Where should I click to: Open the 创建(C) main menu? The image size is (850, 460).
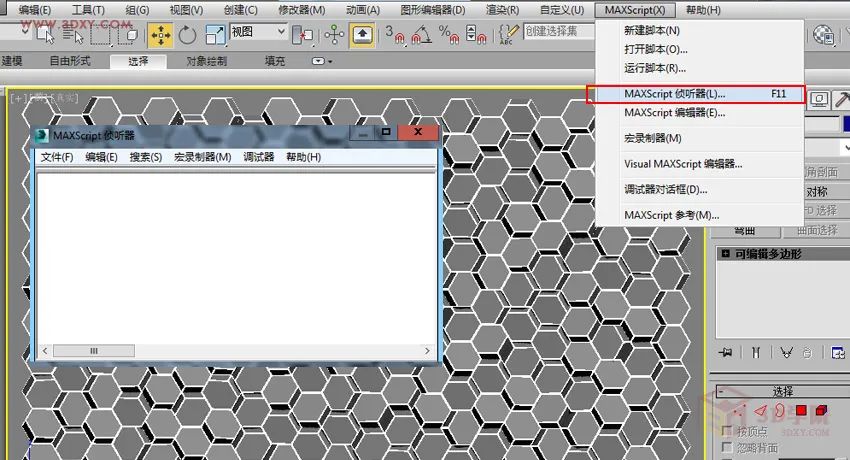coord(241,10)
